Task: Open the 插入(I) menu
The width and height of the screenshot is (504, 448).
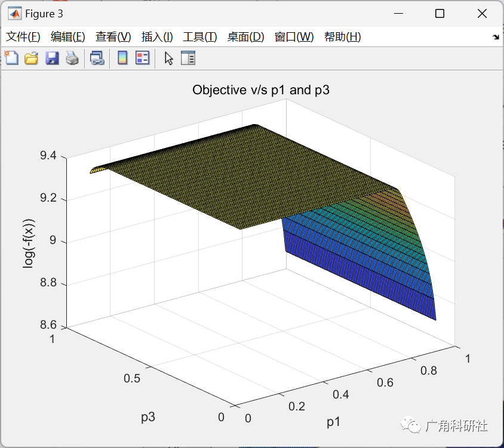Action: click(x=157, y=36)
